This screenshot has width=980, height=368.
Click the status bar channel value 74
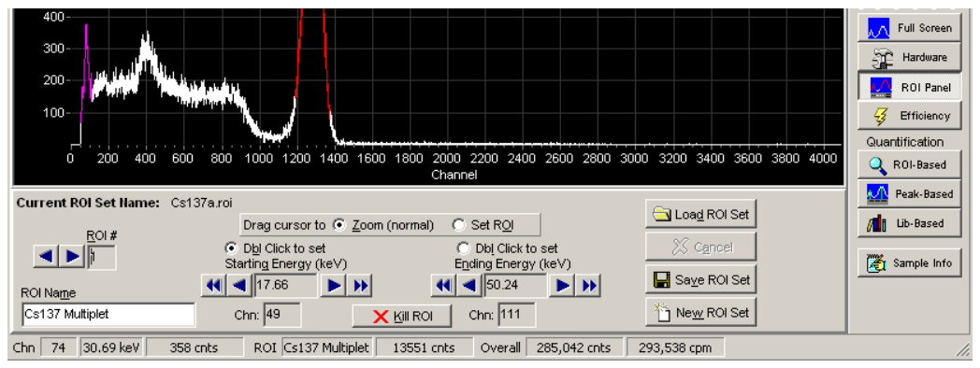pos(59,347)
